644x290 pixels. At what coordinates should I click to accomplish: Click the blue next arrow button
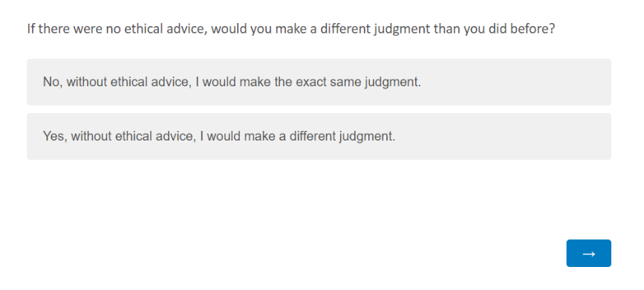click(588, 254)
